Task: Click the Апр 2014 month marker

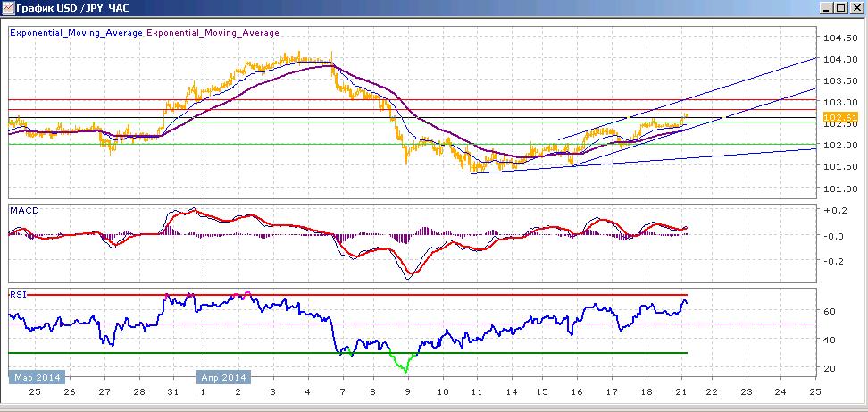Action: click(x=223, y=378)
